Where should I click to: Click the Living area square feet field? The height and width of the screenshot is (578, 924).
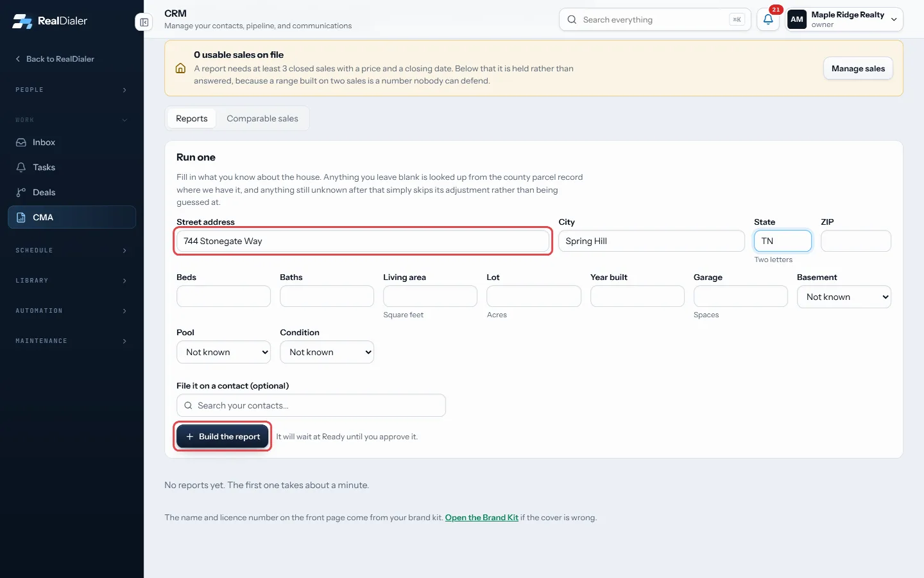430,296
